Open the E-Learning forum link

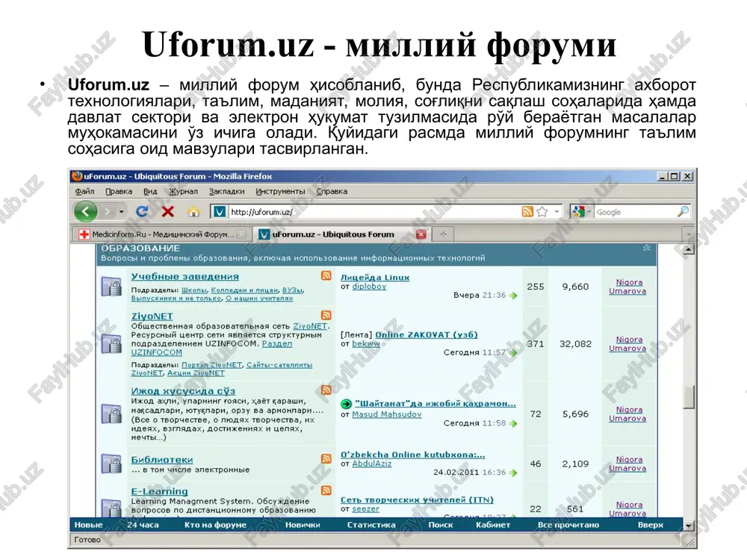coord(159,491)
